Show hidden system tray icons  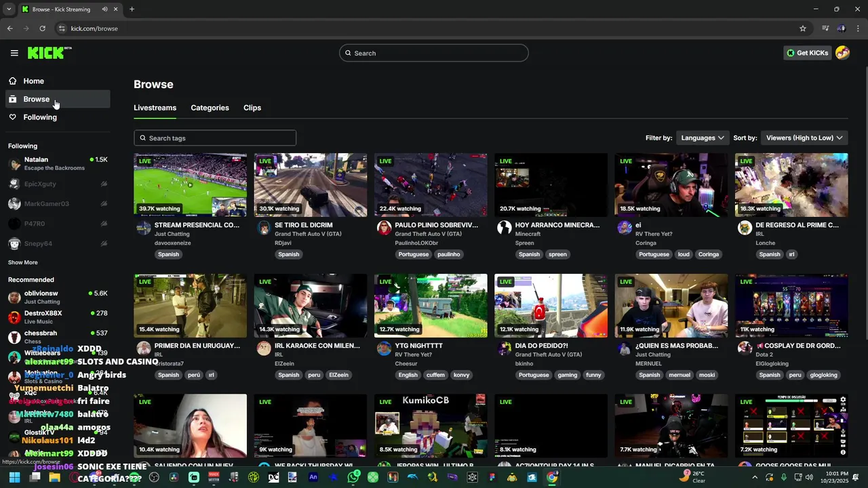pyautogui.click(x=755, y=477)
